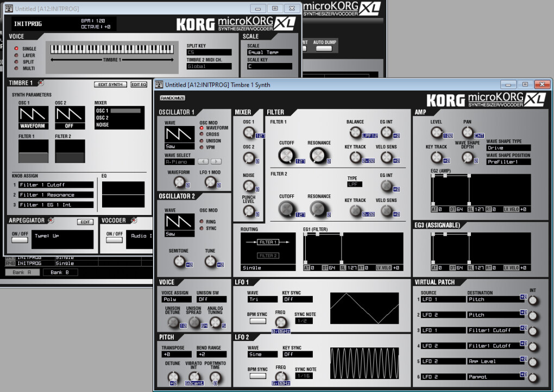Toggle the Vocoder On/Off switch

click(x=115, y=240)
